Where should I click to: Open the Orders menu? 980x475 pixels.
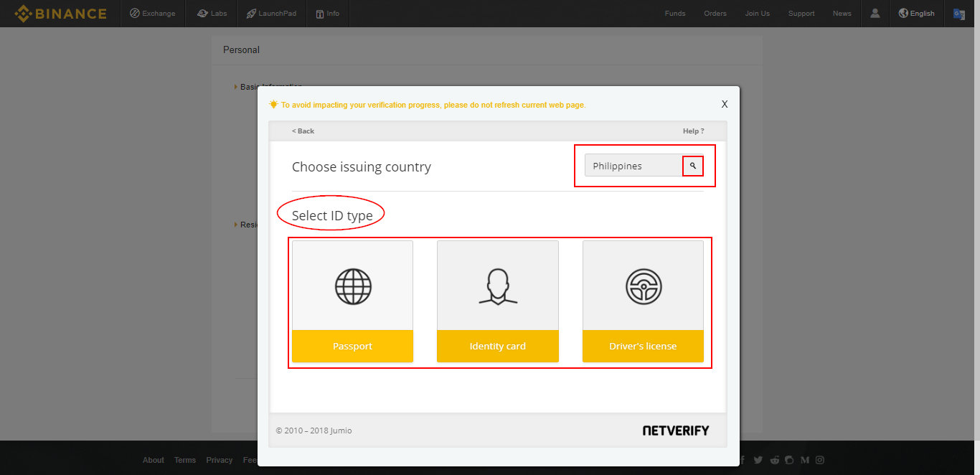[x=715, y=14]
